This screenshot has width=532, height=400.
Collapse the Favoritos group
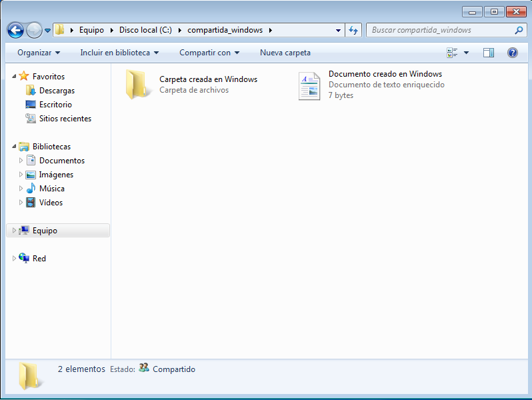coord(14,77)
